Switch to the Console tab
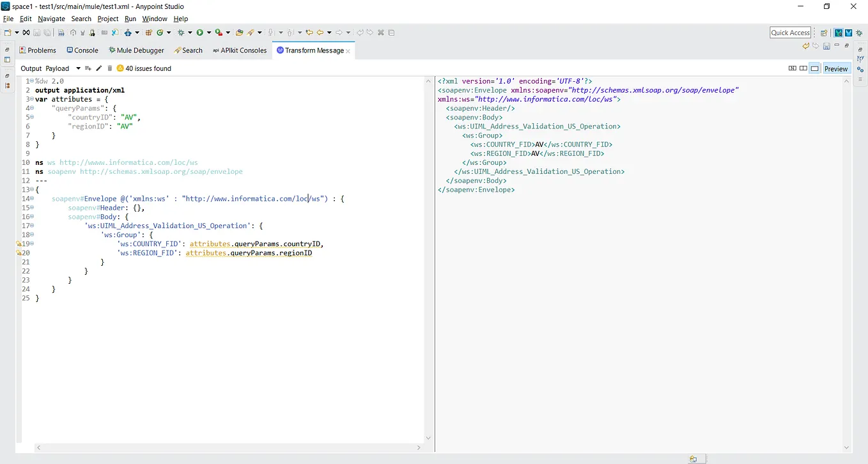The image size is (868, 464). 82,50
